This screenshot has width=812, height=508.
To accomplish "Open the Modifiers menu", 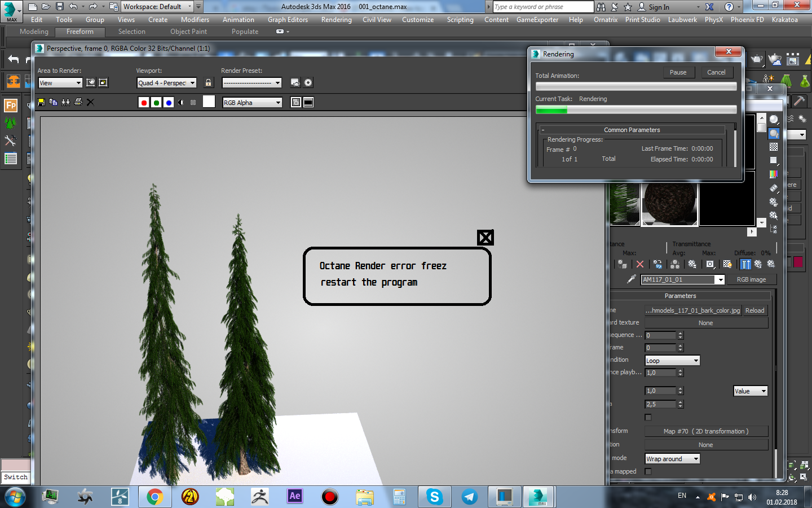I will tap(195, 20).
